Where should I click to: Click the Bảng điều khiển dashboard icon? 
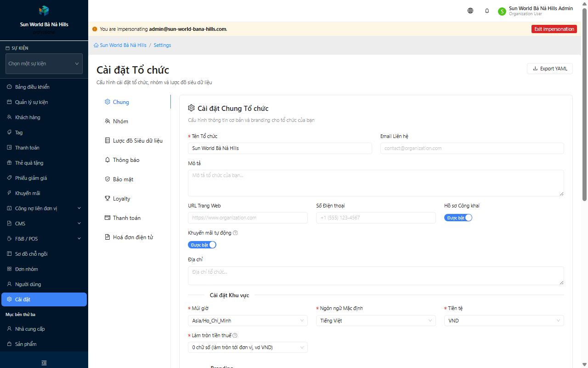[9, 87]
